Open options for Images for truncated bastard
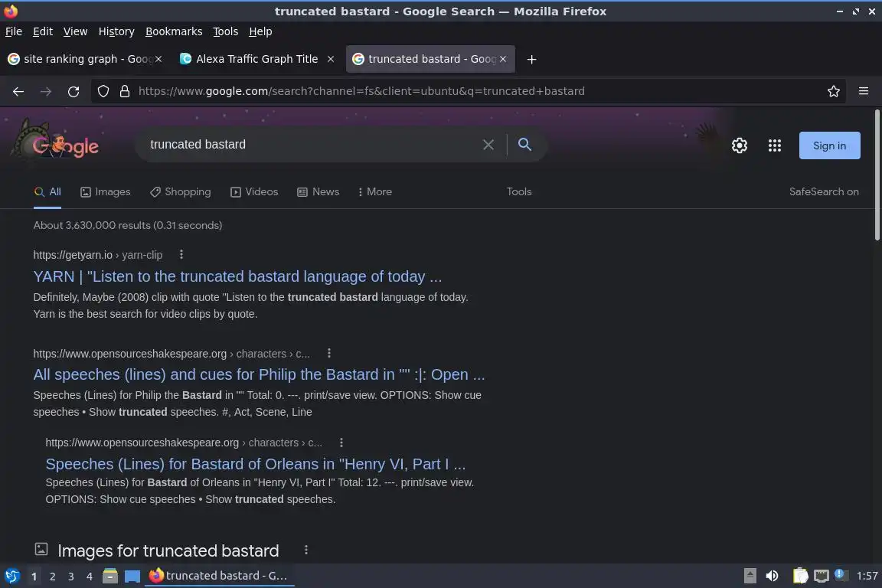882x588 pixels. pyautogui.click(x=306, y=550)
